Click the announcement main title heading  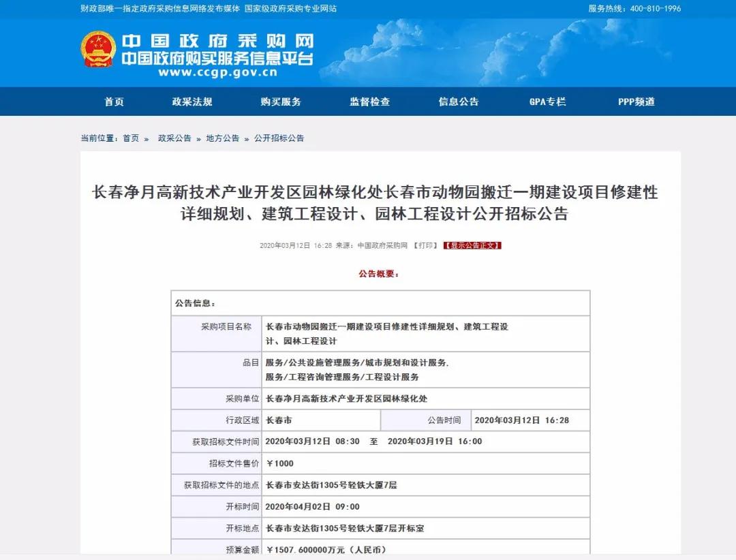click(x=375, y=203)
